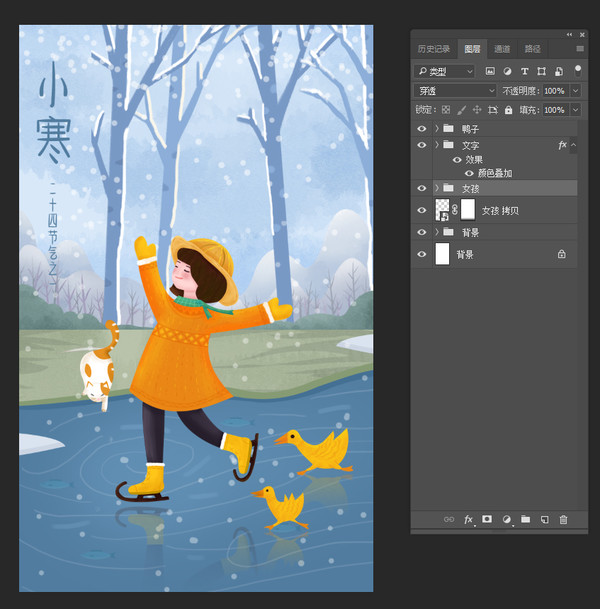Expand the 鸭子 group
This screenshot has width=600, height=609.
coord(437,128)
